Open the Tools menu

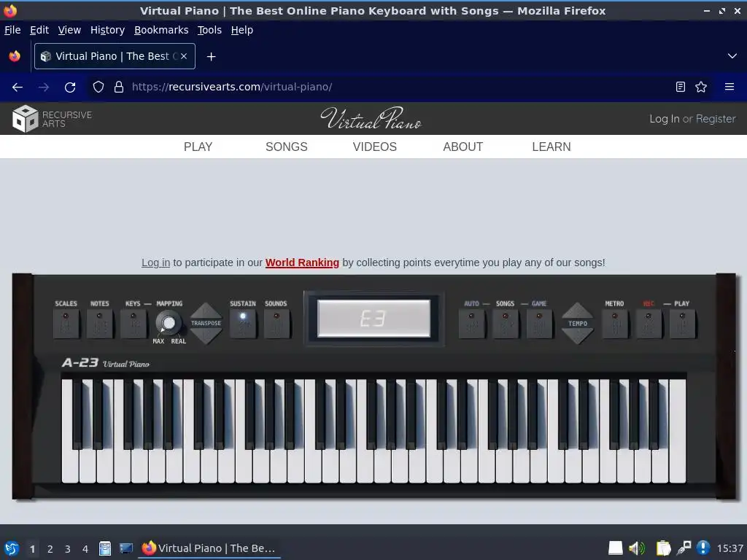209,30
